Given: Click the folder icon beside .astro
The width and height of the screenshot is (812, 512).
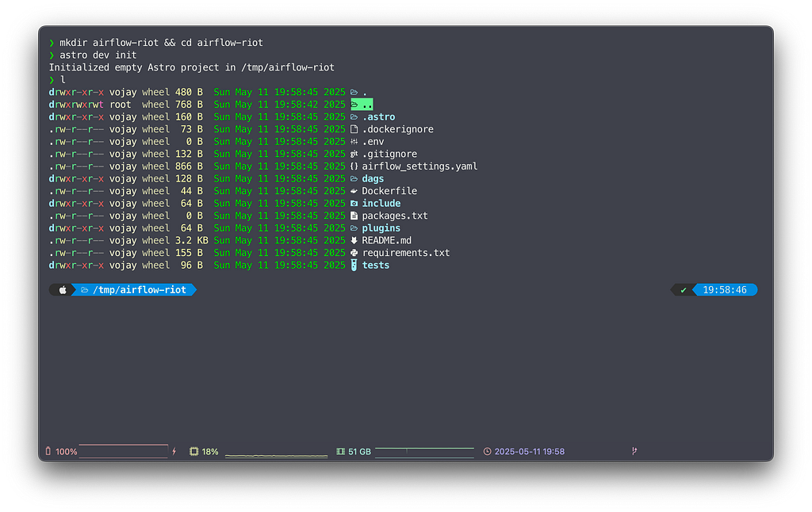Looking at the screenshot, I should click(354, 117).
